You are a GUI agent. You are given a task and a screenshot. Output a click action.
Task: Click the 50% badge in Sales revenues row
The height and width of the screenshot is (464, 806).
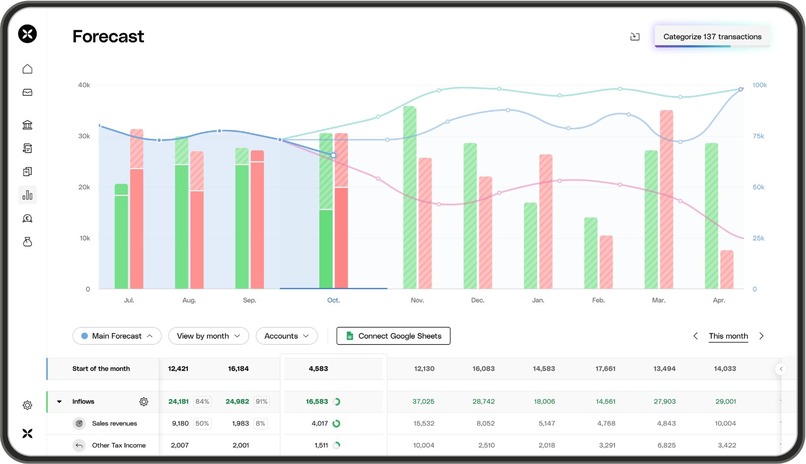click(x=202, y=424)
